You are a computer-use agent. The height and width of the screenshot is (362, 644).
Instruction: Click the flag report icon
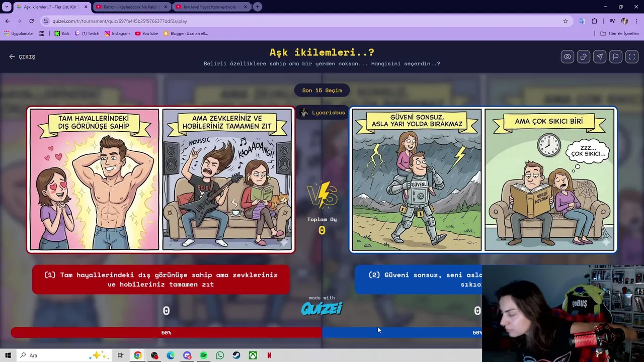pyautogui.click(x=616, y=57)
